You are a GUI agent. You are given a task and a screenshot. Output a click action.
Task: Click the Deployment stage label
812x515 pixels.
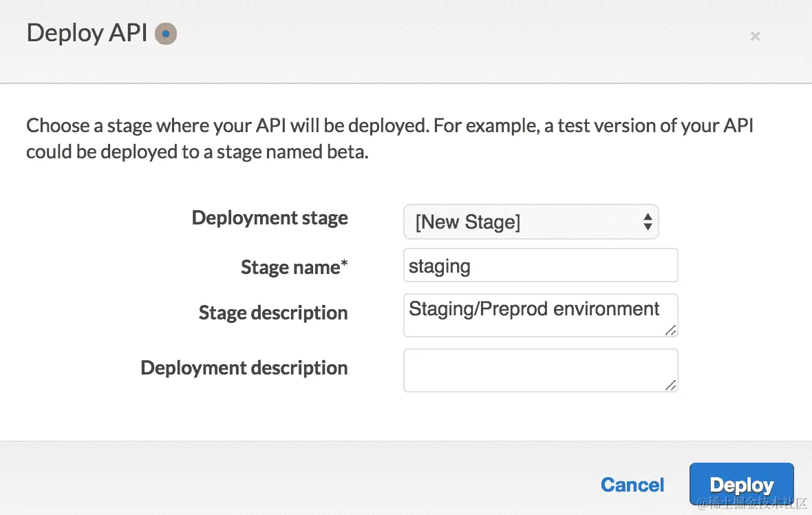click(x=270, y=218)
